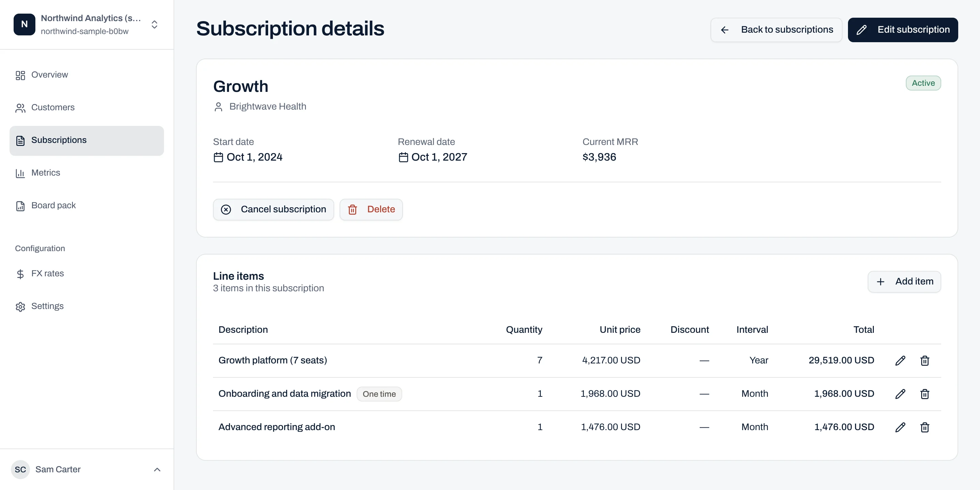Click the Description column header

243,330
